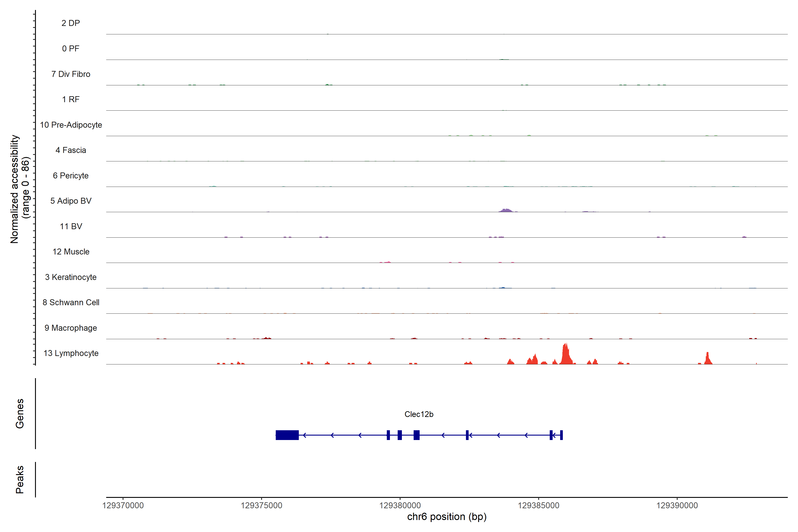Click the 129370000 axis tick label
Viewport: 798px width, 532px height.
pos(123,506)
